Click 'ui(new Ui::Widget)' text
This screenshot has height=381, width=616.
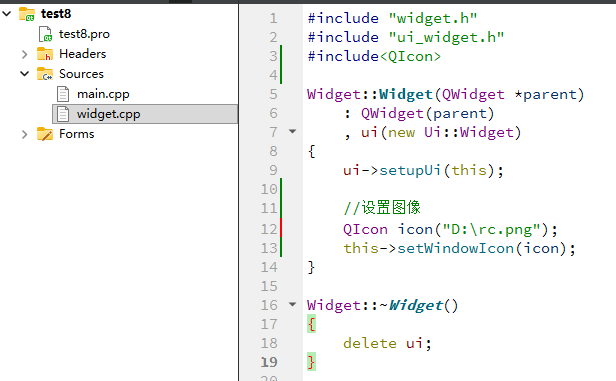[441, 133]
